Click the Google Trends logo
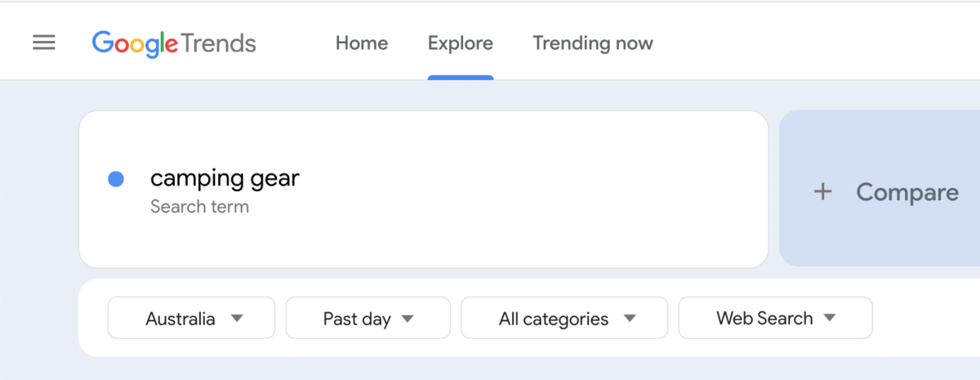 tap(173, 42)
